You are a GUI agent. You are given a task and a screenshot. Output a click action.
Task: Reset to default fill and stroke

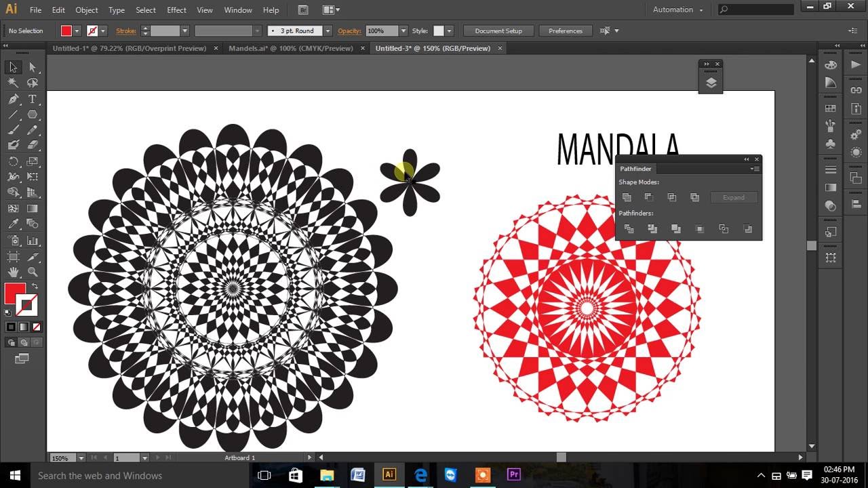tap(8, 312)
